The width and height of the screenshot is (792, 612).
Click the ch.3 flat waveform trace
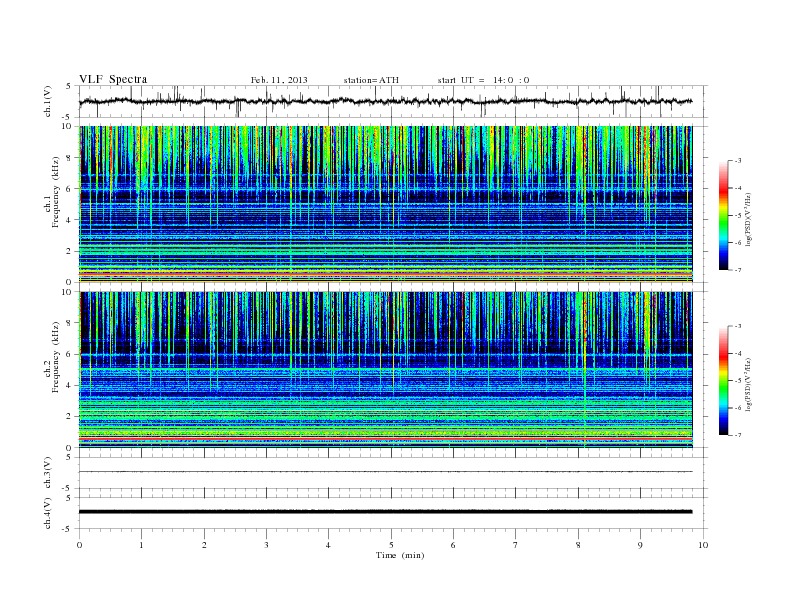(385, 472)
